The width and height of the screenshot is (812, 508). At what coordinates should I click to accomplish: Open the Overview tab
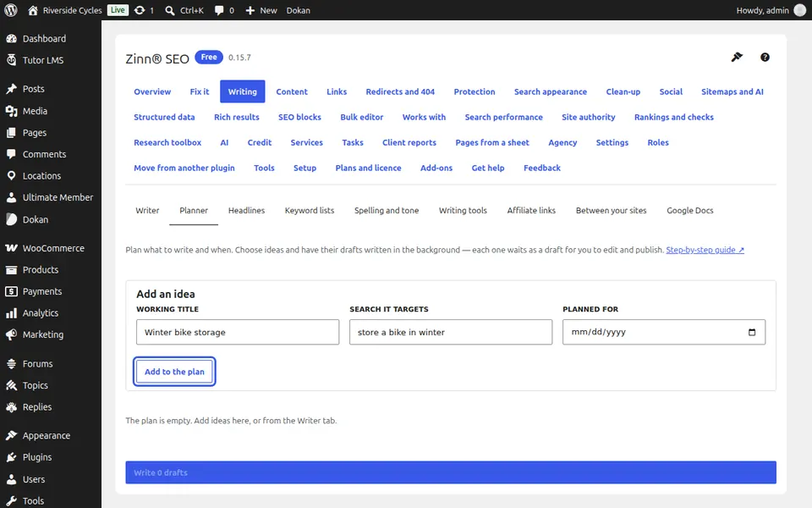coord(152,91)
